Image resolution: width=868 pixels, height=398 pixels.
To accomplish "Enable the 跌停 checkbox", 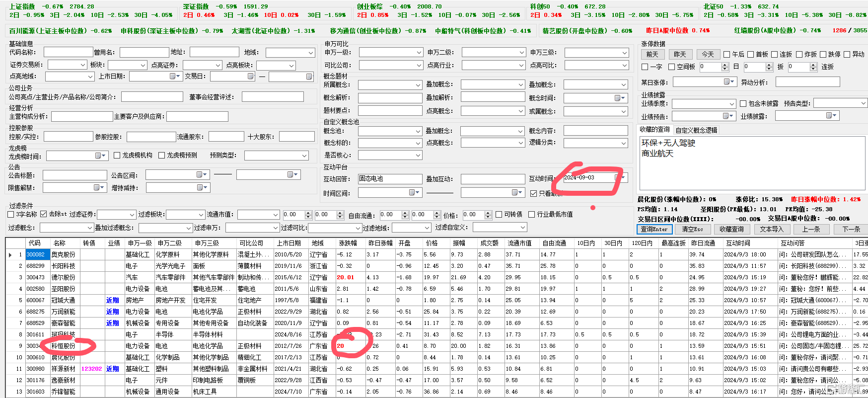I will point(823,54).
